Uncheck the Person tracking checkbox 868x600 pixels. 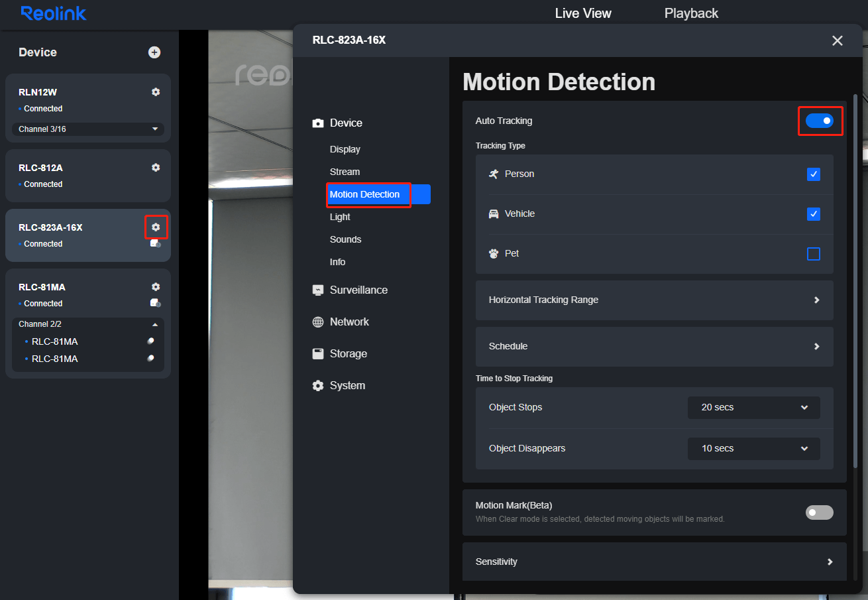[814, 174]
